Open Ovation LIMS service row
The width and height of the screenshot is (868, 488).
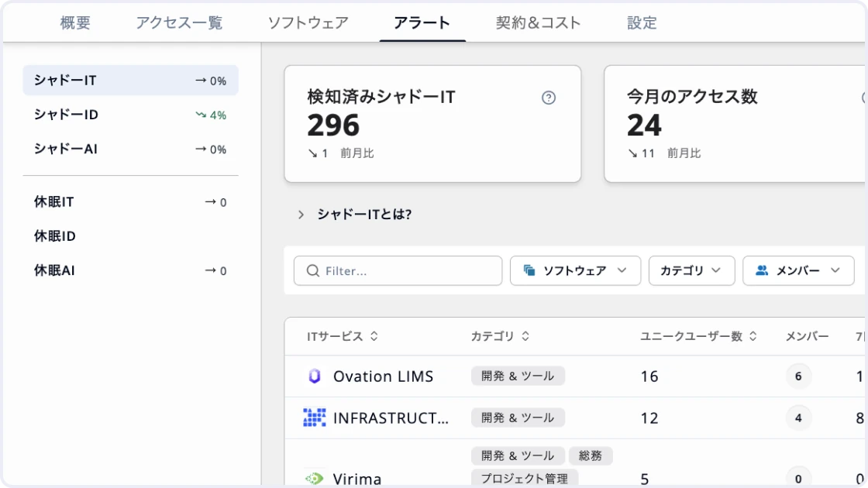pyautogui.click(x=576, y=376)
